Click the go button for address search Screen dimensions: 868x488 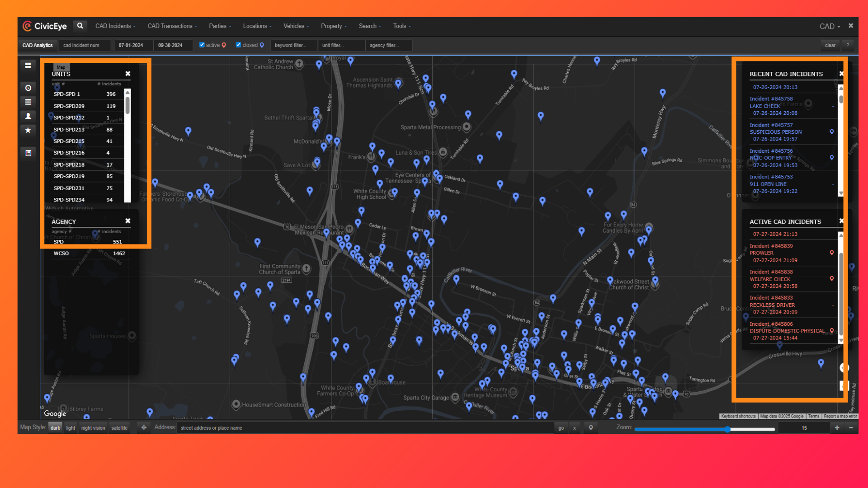coord(561,428)
